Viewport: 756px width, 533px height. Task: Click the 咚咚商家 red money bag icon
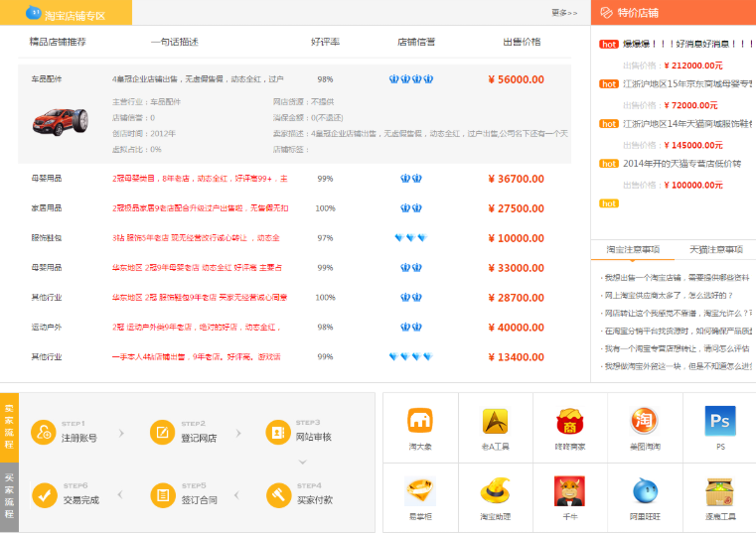570,420
